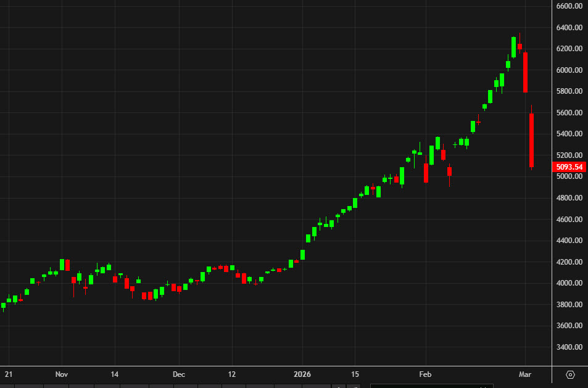The height and width of the screenshot is (388, 588).
Task: Open chart settings via the hexagon icon
Action: (570, 374)
